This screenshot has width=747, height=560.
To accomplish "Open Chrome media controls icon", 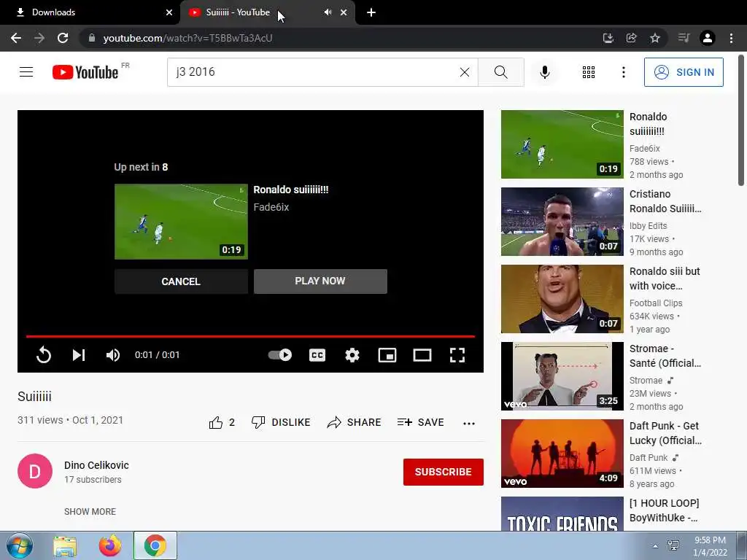I will pyautogui.click(x=684, y=38).
